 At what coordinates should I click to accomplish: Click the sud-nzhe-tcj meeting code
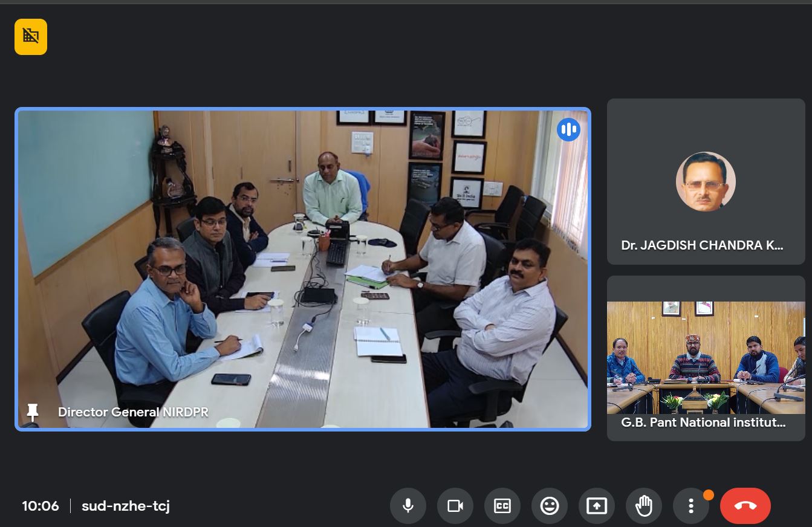(126, 506)
